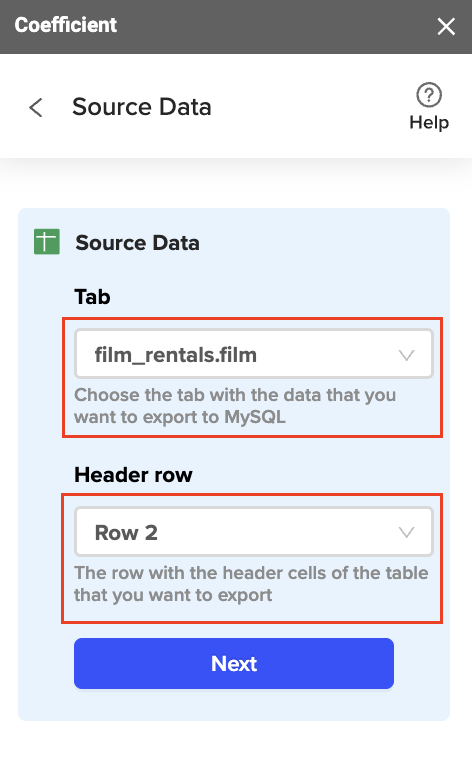Open the dropdown showing film_rentals.film

point(253,354)
